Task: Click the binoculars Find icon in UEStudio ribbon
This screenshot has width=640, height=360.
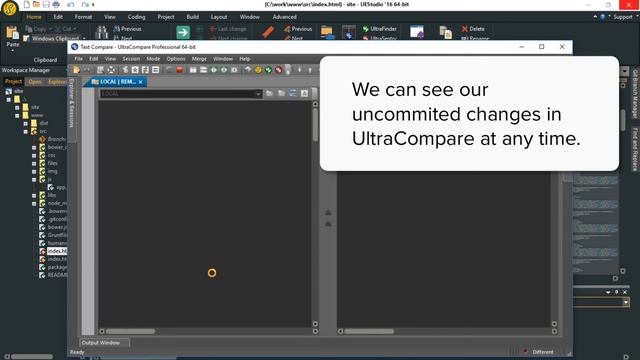Action: [101, 32]
